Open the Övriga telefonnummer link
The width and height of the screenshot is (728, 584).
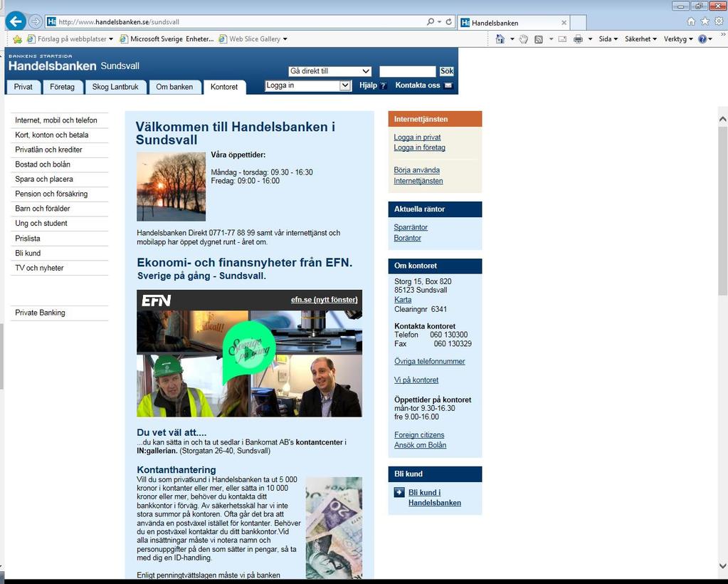click(x=429, y=362)
